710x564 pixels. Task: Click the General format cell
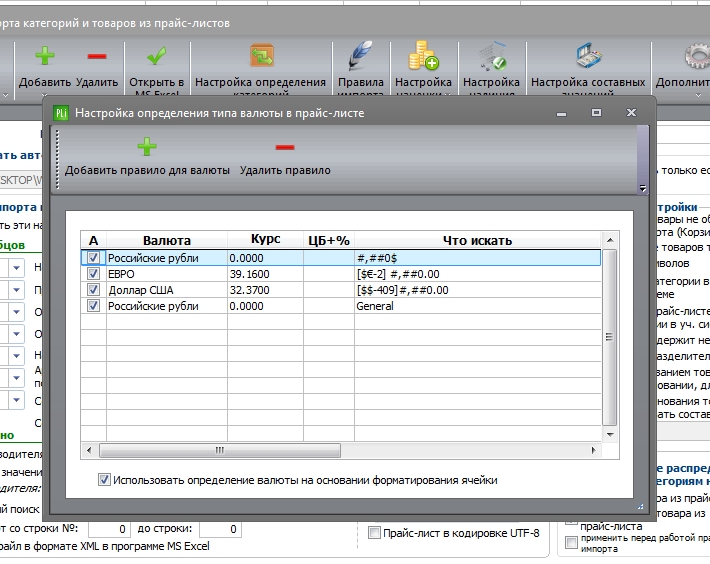pyautogui.click(x=478, y=306)
